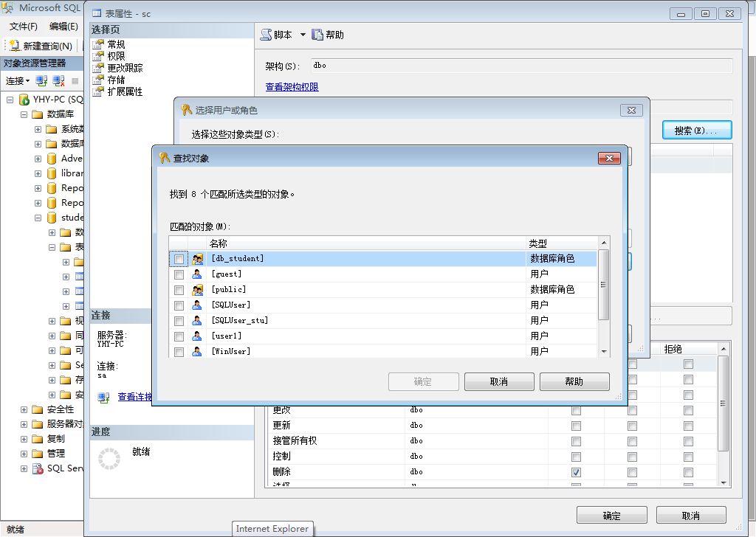The height and width of the screenshot is (537, 756).
Task: Click the user1 user icon
Action: 197,336
